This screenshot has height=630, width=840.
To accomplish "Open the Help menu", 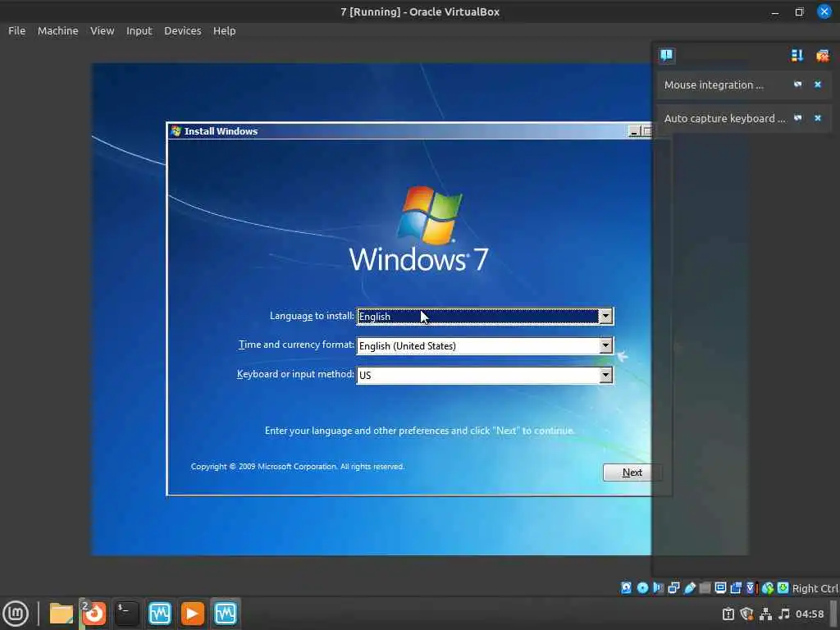I will (225, 30).
